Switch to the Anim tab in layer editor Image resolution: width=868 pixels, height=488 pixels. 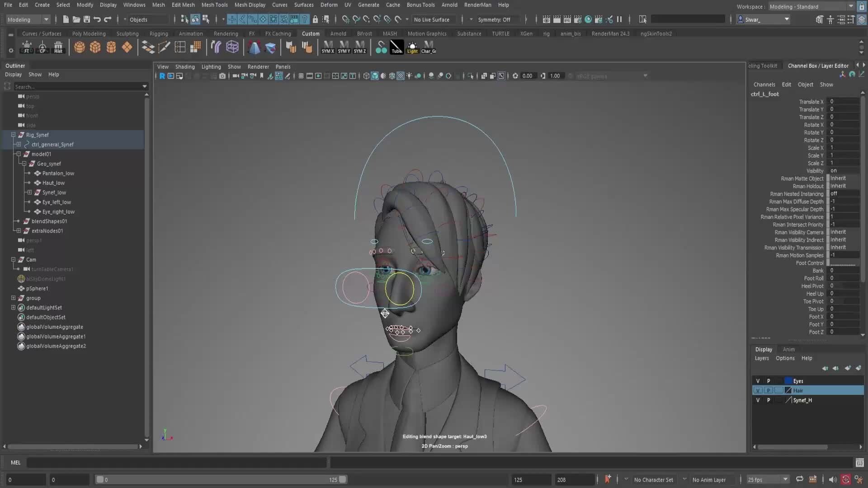pos(789,349)
